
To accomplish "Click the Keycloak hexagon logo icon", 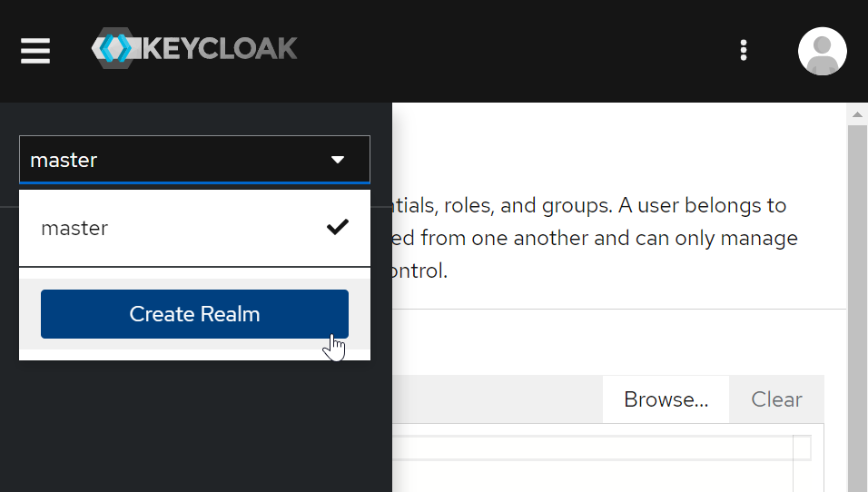I will 115,49.
